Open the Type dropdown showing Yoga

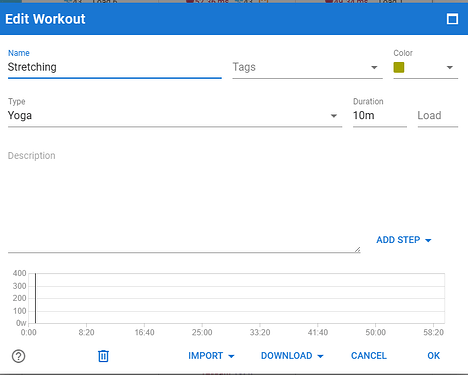point(175,116)
